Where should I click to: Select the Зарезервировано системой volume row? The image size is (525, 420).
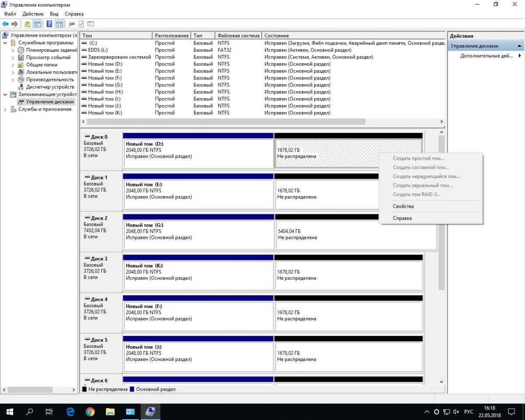point(262,57)
